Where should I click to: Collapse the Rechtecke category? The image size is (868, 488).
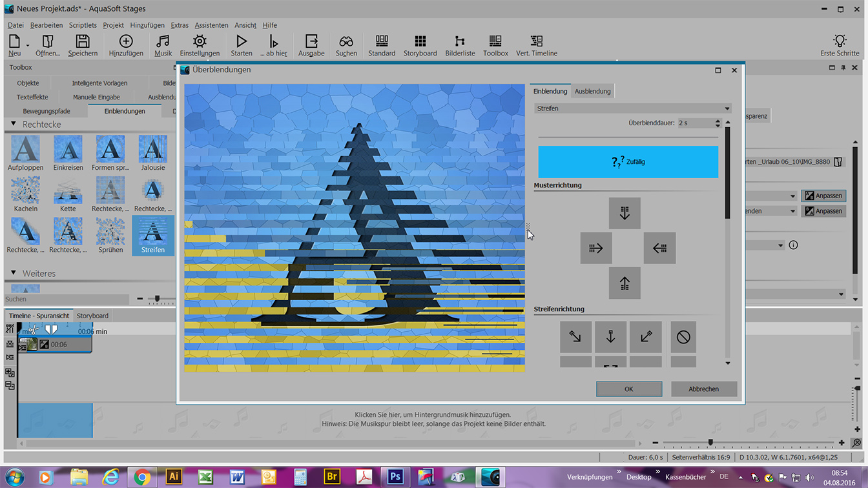tap(13, 124)
